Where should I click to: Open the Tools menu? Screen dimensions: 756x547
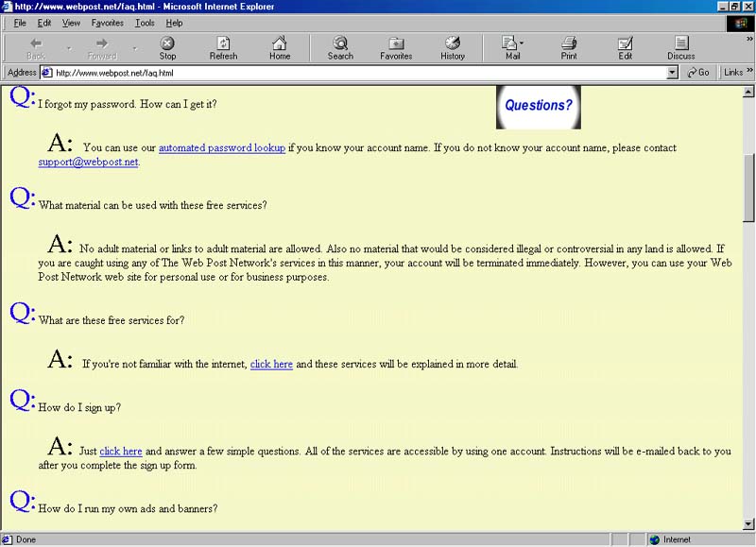pyautogui.click(x=145, y=23)
